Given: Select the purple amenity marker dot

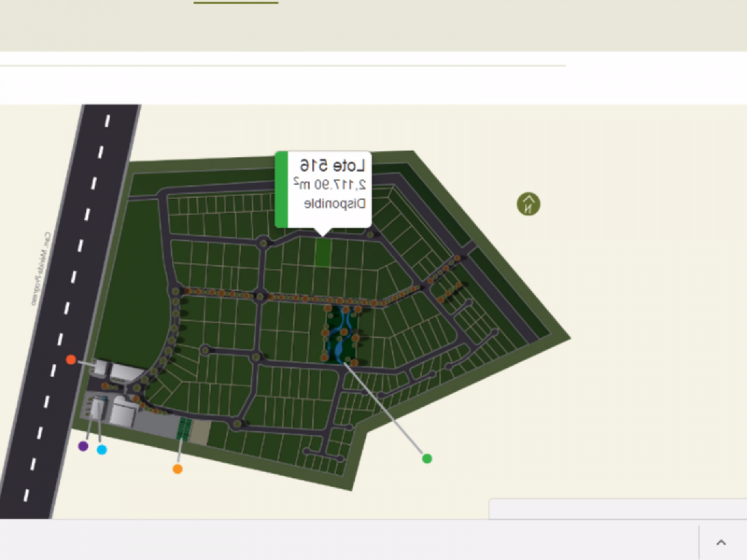Looking at the screenshot, I should point(83,446).
